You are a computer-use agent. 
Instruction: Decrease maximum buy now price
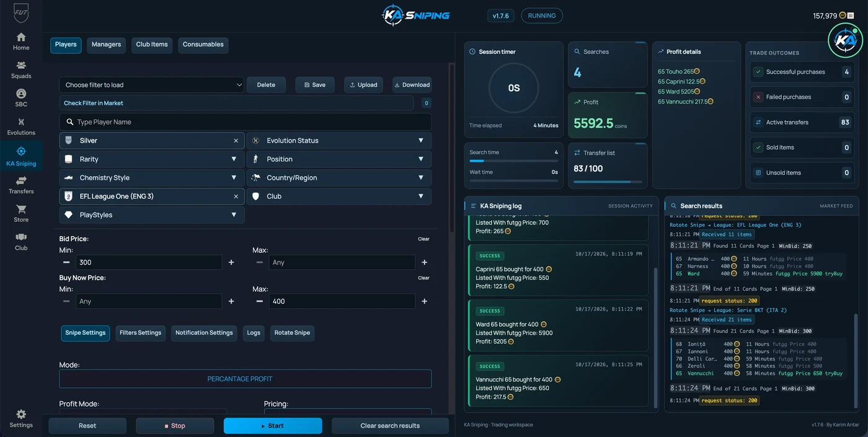pyautogui.click(x=259, y=301)
